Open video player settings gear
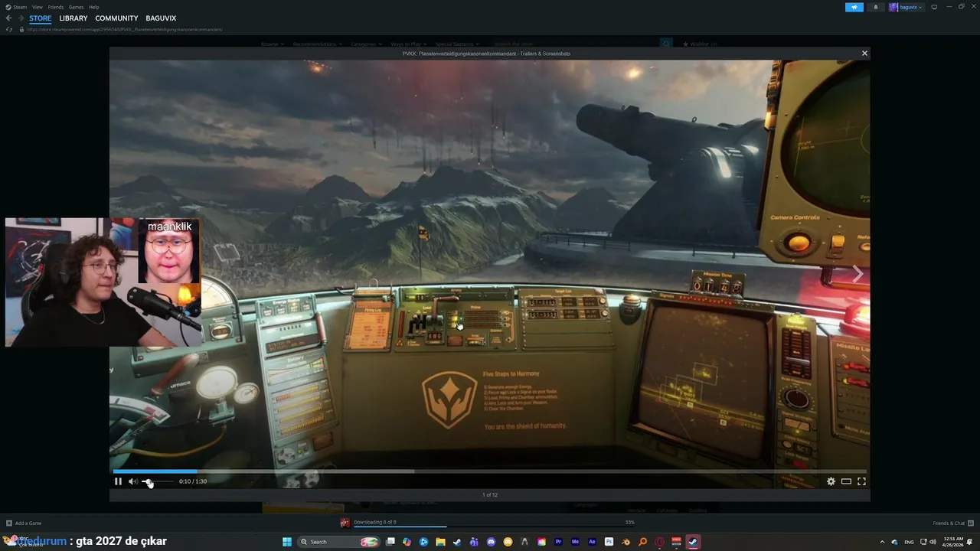 [x=831, y=481]
